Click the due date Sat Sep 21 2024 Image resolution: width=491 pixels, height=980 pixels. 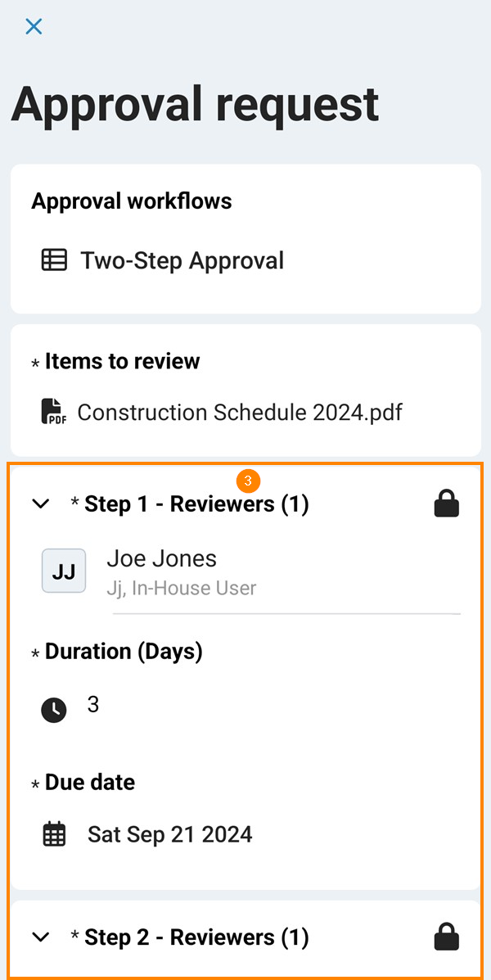point(170,834)
